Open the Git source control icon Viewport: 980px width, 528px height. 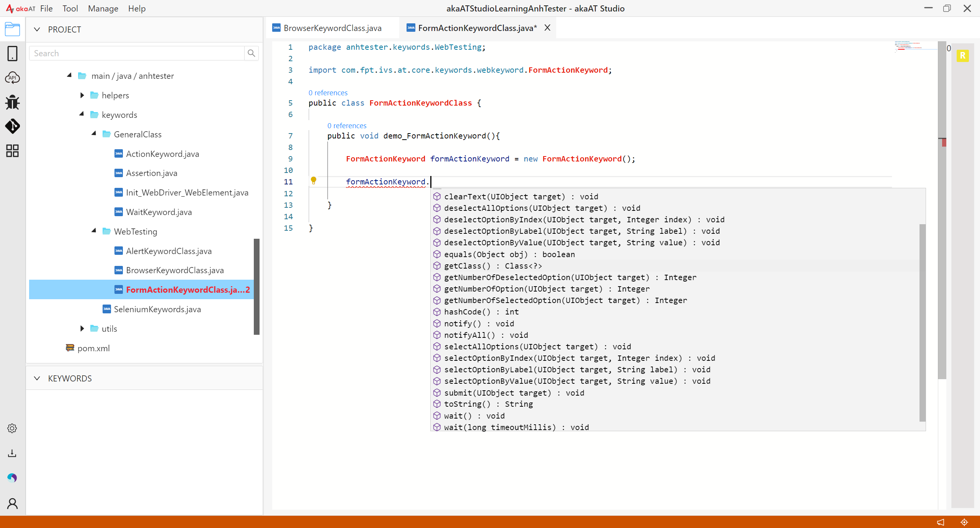[x=12, y=126]
